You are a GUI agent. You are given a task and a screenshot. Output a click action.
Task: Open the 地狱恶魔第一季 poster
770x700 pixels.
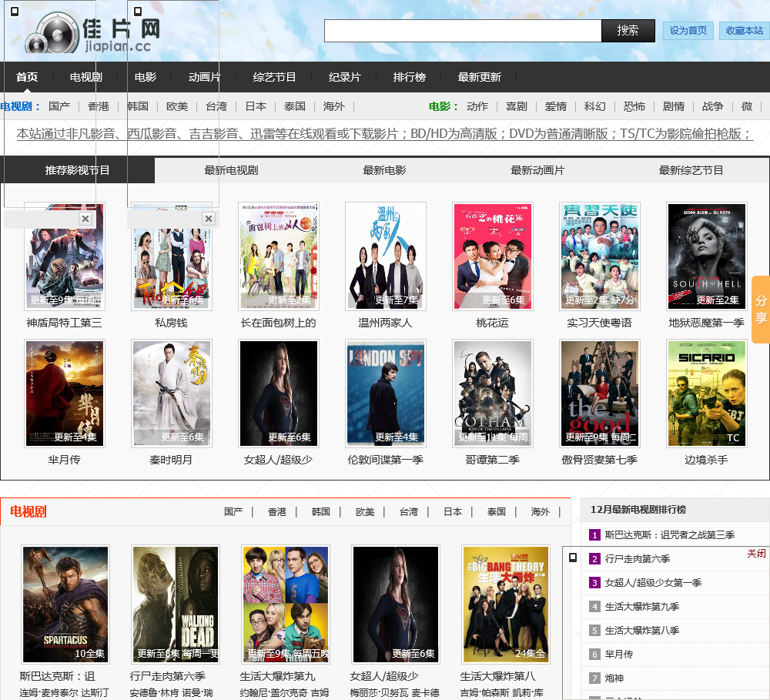[707, 256]
